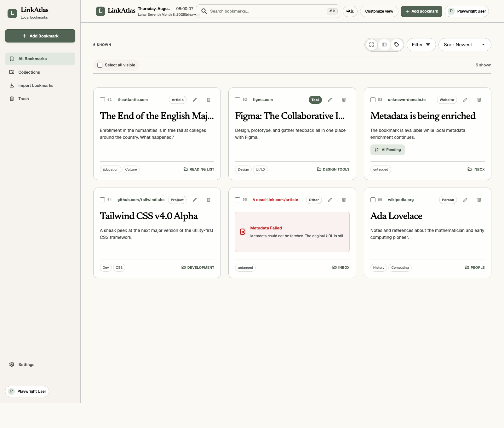Screen dimensions: 504x428
Task: Click the Education tag chip
Action: pyautogui.click(x=111, y=169)
